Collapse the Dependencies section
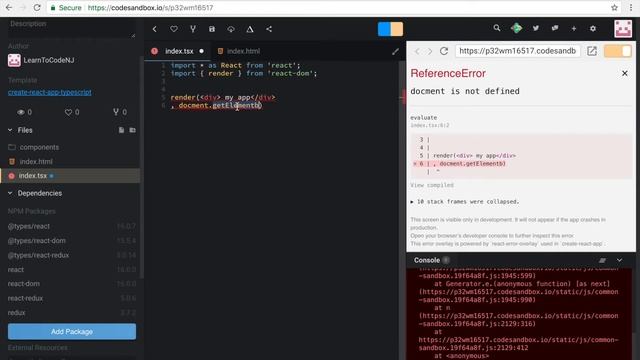 coord(10,193)
